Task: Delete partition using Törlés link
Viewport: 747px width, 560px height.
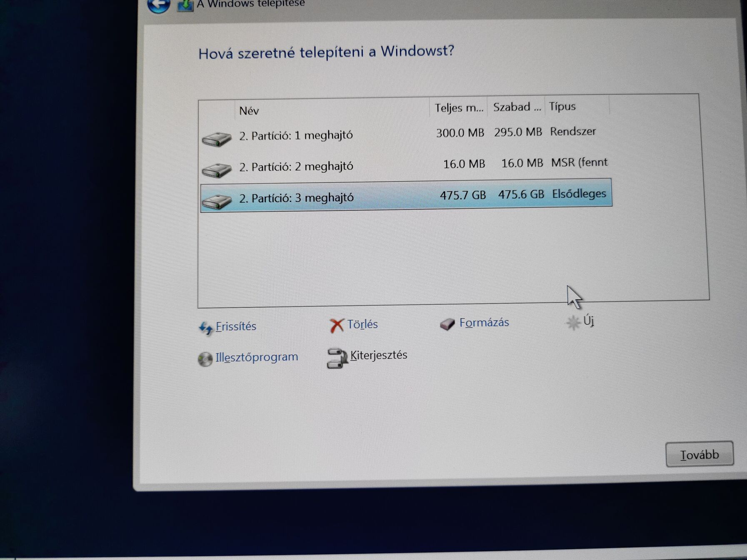Action: click(x=362, y=324)
